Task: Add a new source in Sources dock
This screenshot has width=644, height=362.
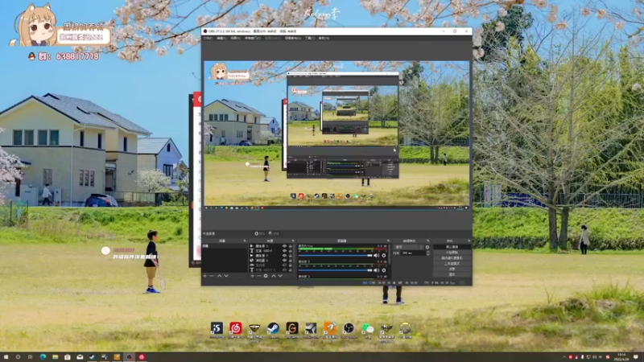Action: tap(253, 276)
